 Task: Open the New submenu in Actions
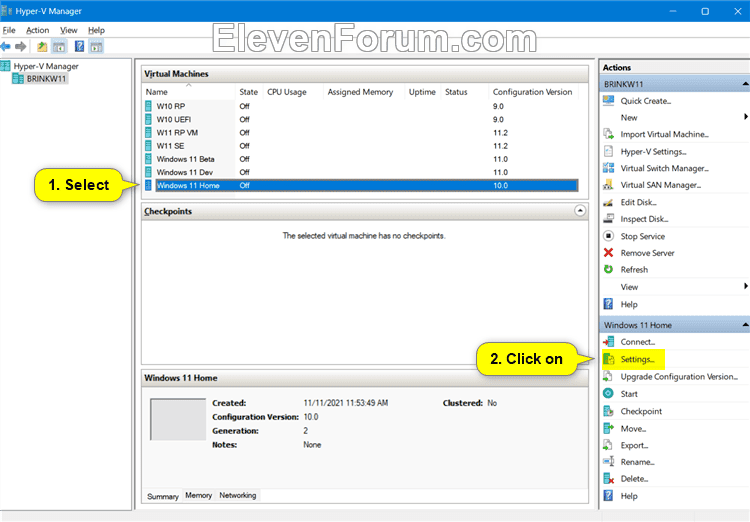point(674,117)
